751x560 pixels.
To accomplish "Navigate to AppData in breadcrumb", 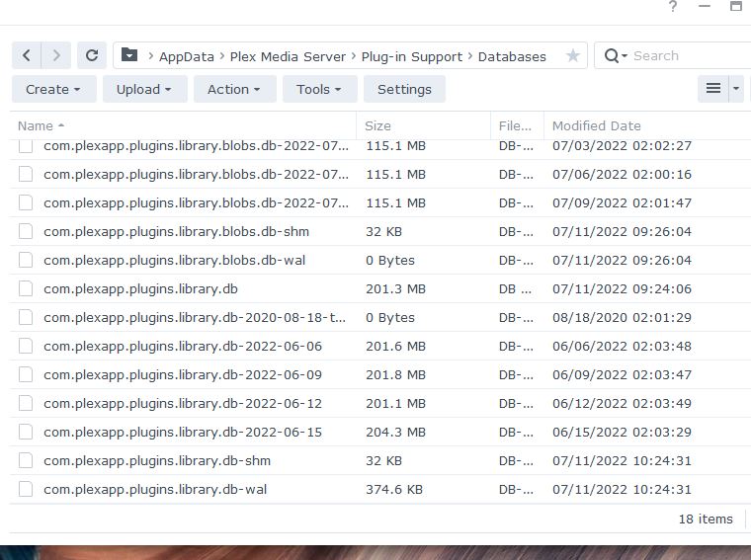I will pyautogui.click(x=187, y=56).
